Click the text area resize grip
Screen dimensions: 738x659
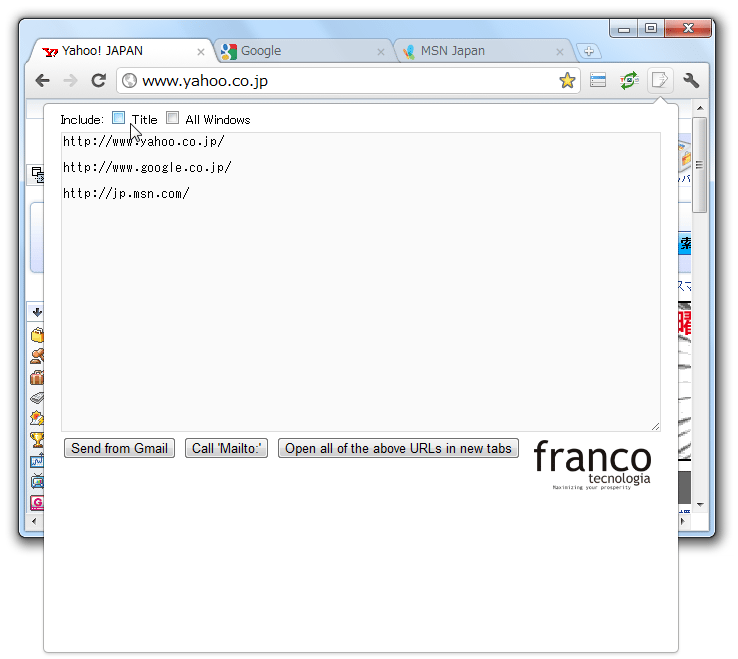tap(656, 426)
